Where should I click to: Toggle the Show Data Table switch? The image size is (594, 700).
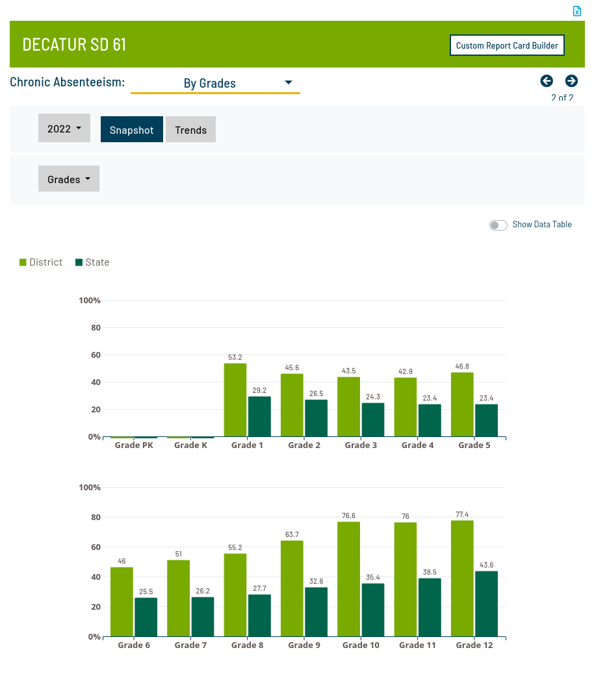pyautogui.click(x=498, y=225)
